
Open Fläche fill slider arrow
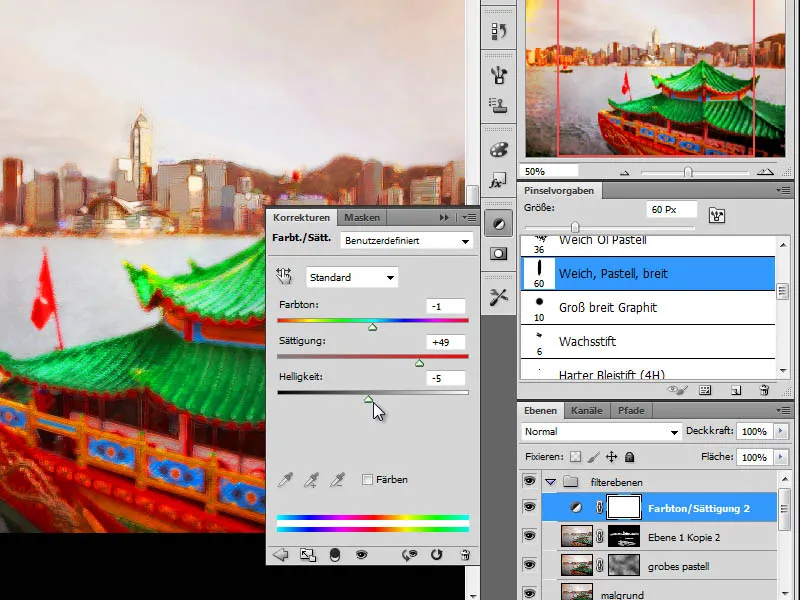[780, 457]
